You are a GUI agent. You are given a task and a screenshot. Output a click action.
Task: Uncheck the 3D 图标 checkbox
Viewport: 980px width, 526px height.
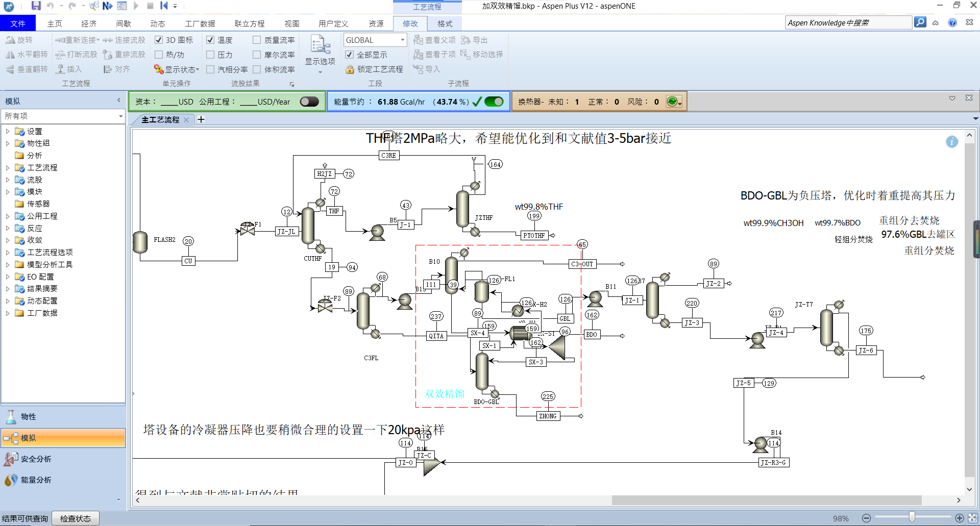point(159,40)
